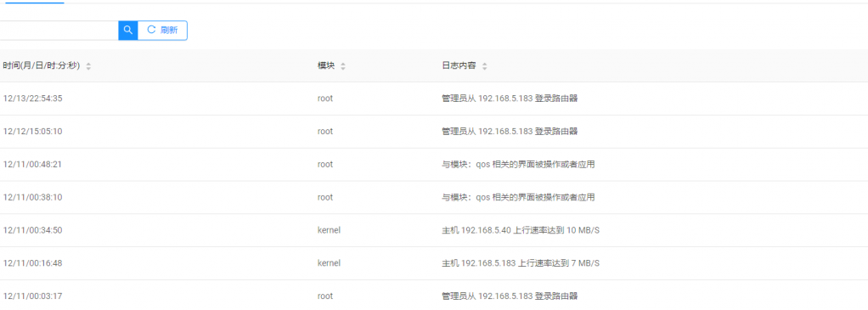Click the login log entry dated 12/13/22:54:35

click(x=510, y=99)
